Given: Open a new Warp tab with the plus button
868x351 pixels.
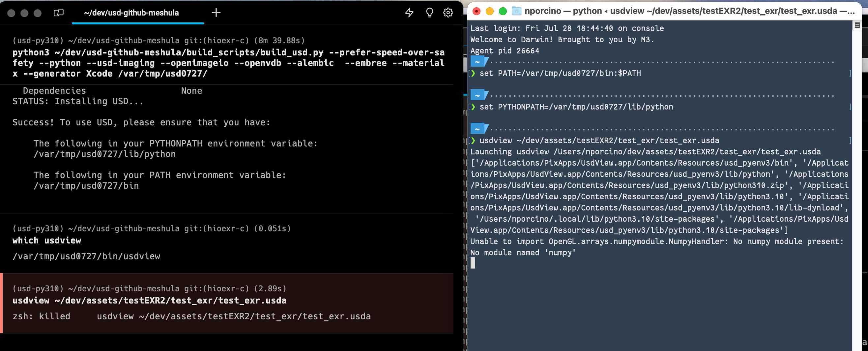Looking at the screenshot, I should coord(216,13).
